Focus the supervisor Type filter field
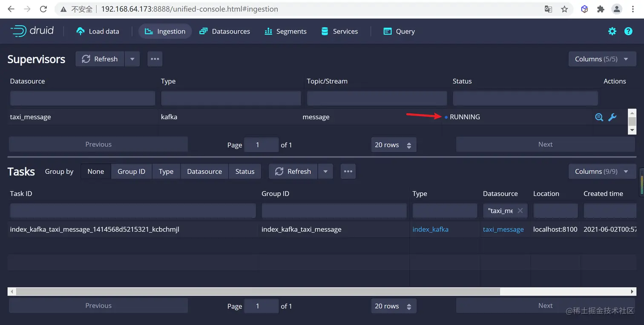The image size is (644, 325). coord(231,98)
